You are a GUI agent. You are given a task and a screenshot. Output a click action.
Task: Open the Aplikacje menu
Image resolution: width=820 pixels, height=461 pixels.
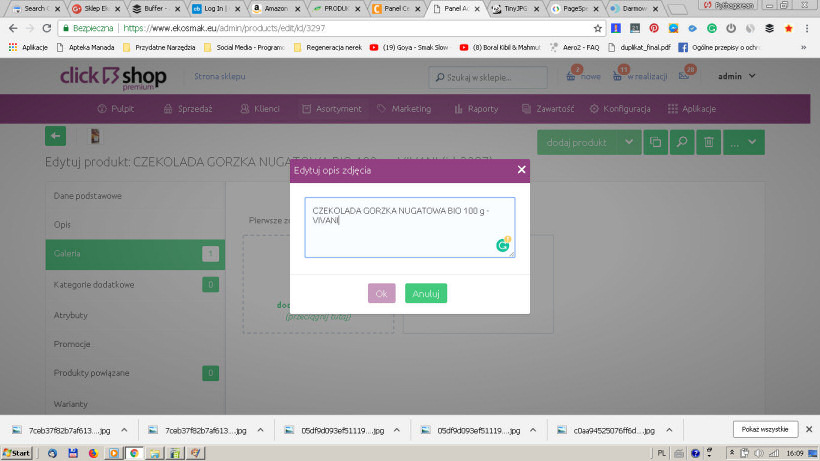click(692, 109)
